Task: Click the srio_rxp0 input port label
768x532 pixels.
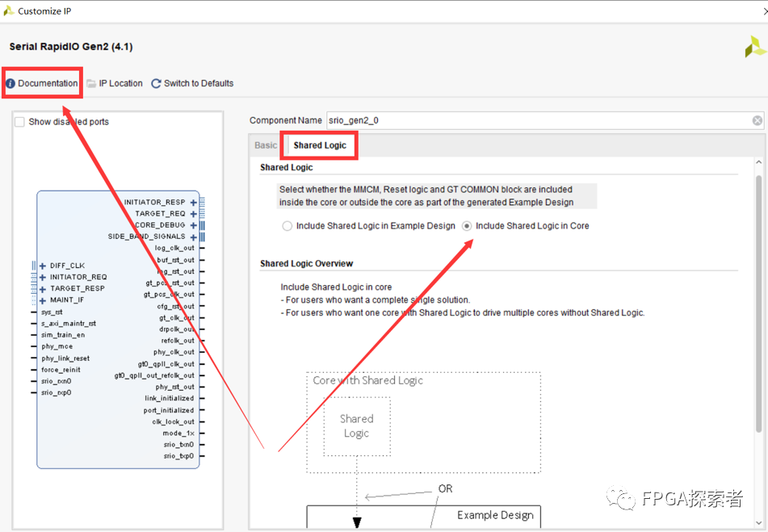Action: tap(57, 392)
